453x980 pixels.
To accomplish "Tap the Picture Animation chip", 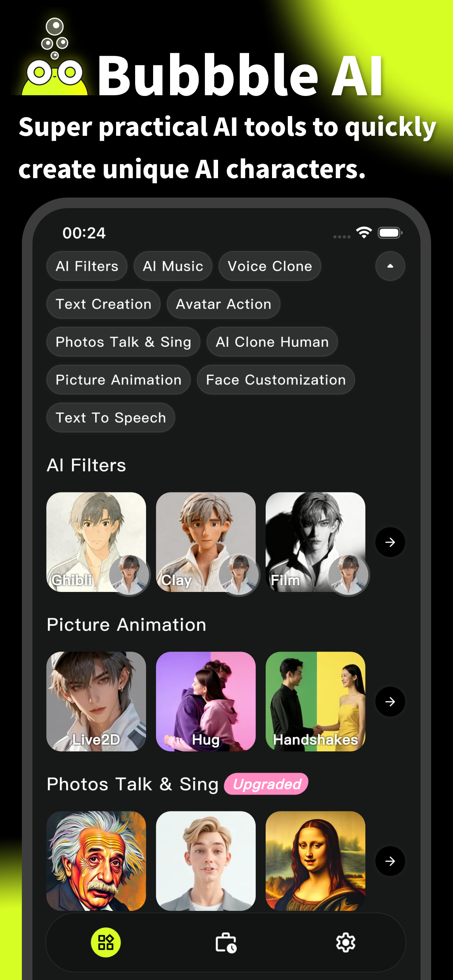I will tap(118, 380).
